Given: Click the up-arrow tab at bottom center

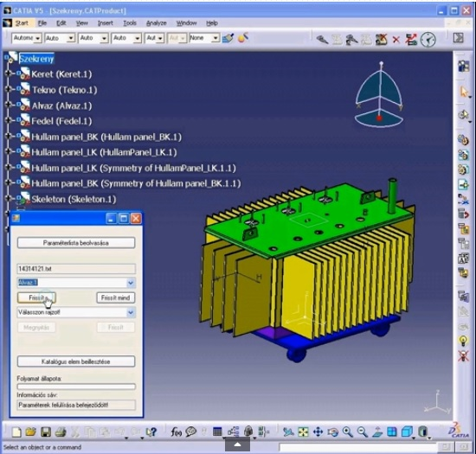Looking at the screenshot, I should pyautogui.click(x=237, y=444).
